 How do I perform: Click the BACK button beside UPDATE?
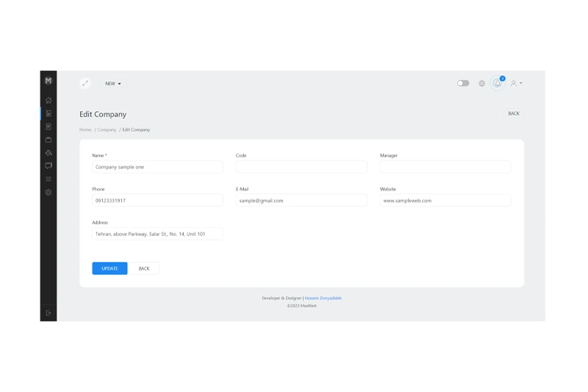pos(144,268)
